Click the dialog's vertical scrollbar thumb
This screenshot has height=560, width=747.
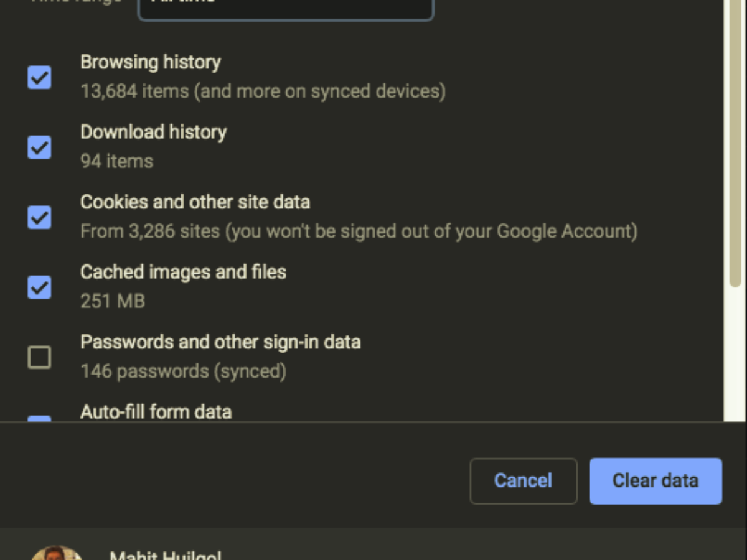(x=735, y=143)
